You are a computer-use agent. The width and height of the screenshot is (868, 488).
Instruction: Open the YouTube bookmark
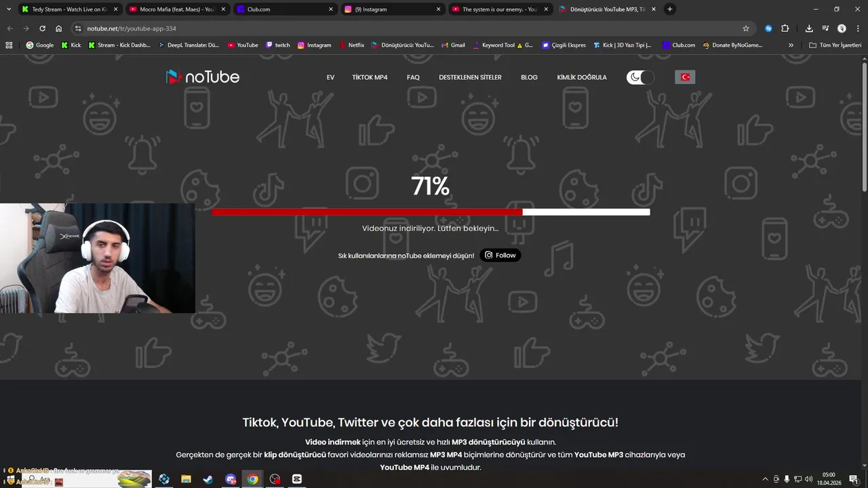(243, 45)
